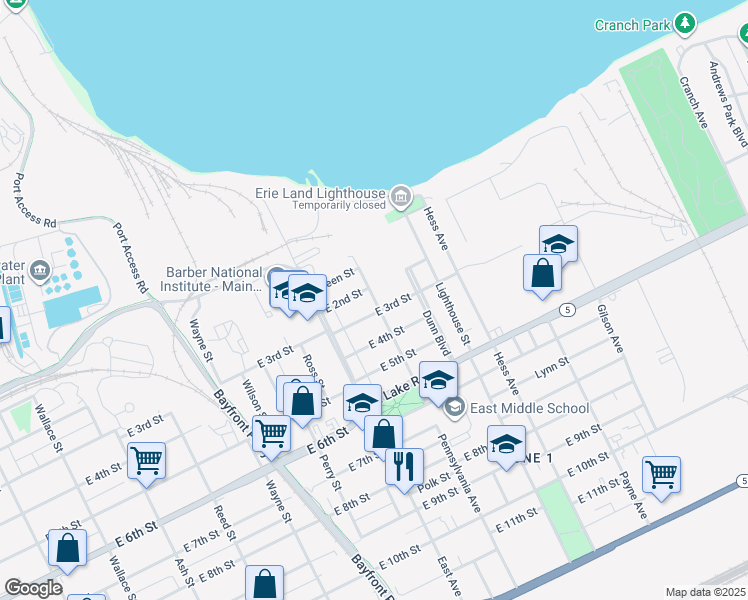Viewport: 748px width, 600px height.
Task: Click the Google logo
Action: click(33, 587)
